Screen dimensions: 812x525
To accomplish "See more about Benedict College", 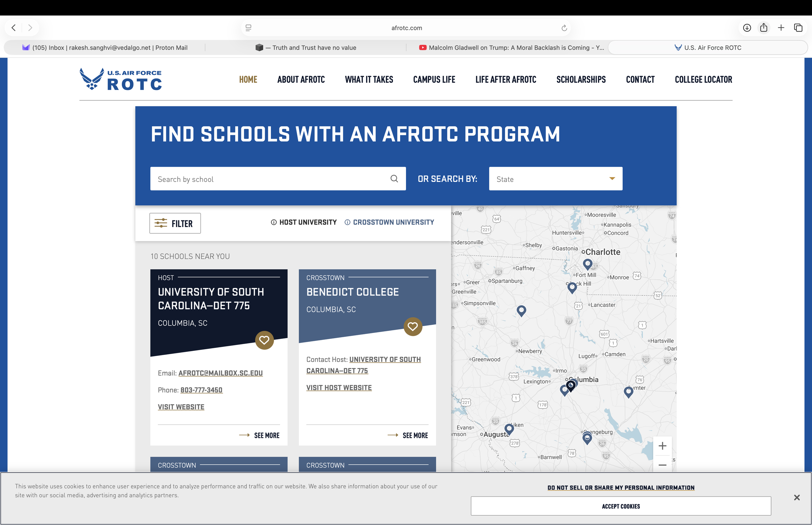I will click(408, 436).
